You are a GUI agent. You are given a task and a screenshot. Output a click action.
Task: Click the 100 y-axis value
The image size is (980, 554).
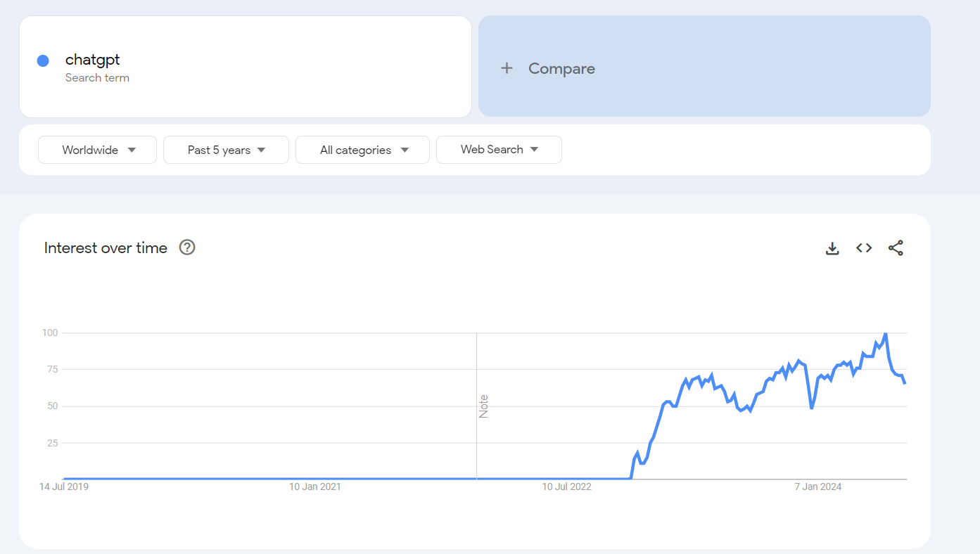pos(49,333)
